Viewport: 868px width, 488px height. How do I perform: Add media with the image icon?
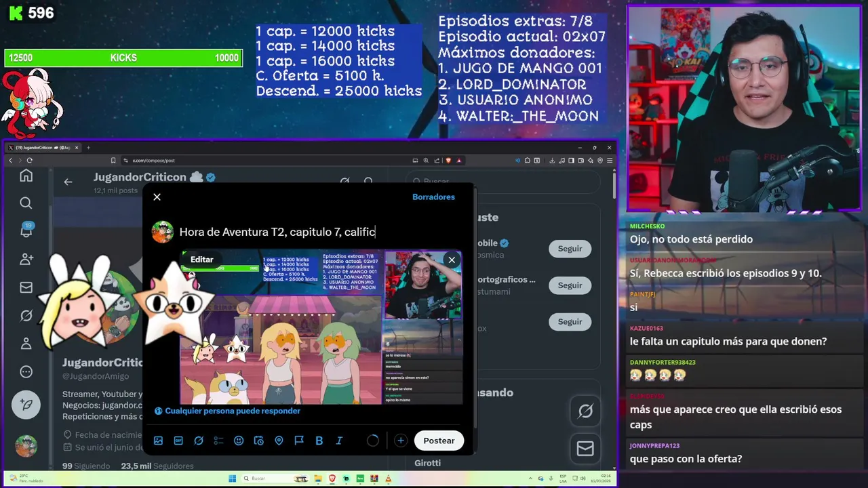click(x=158, y=441)
